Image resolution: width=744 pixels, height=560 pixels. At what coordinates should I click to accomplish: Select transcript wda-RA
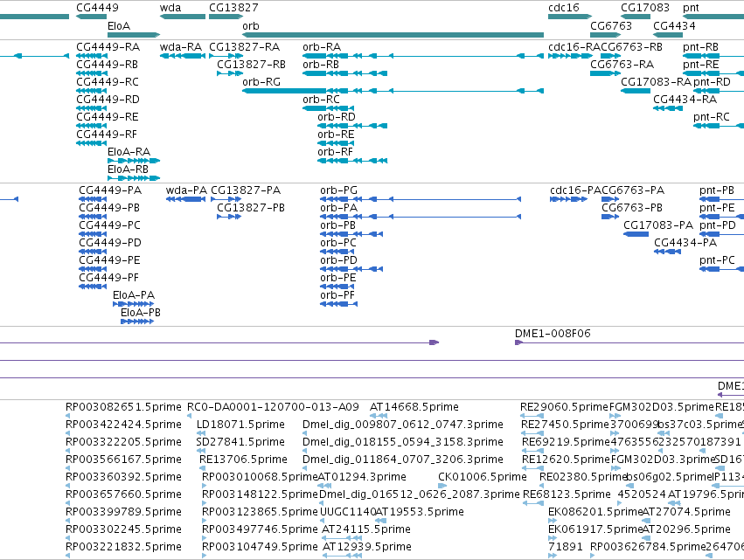click(183, 56)
